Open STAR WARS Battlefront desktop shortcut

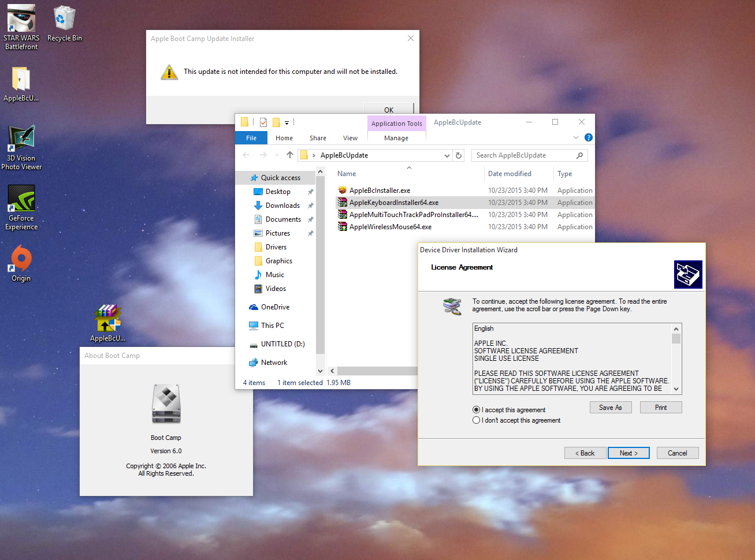tap(21, 27)
